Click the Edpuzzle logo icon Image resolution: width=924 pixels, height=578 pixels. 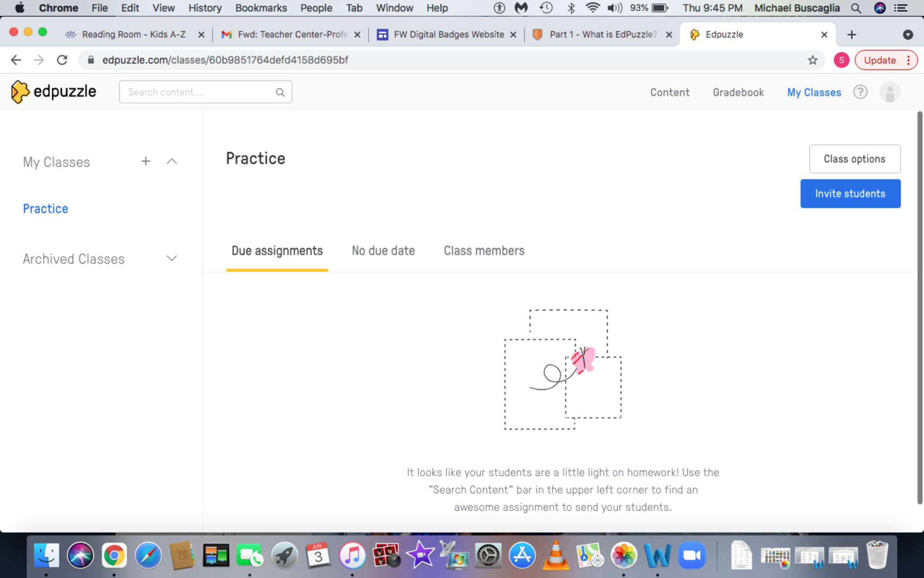tap(20, 92)
